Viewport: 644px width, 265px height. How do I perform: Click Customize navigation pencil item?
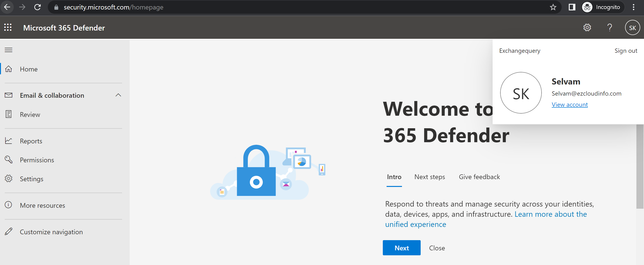pyautogui.click(x=51, y=232)
